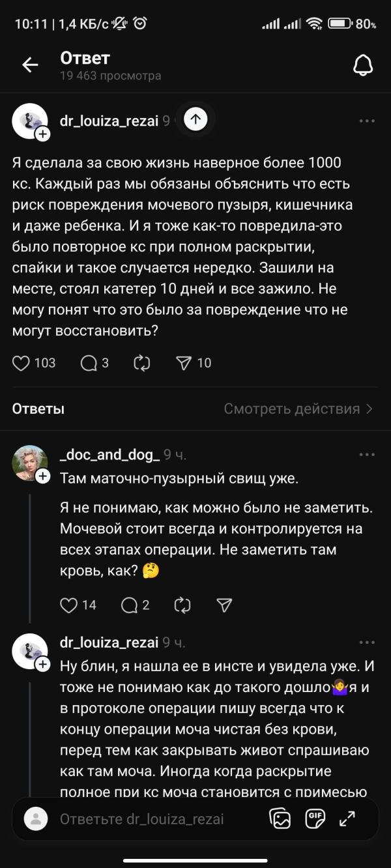This screenshot has width=391, height=868.
Task: Go back using the arrow icon
Action: click(x=30, y=65)
